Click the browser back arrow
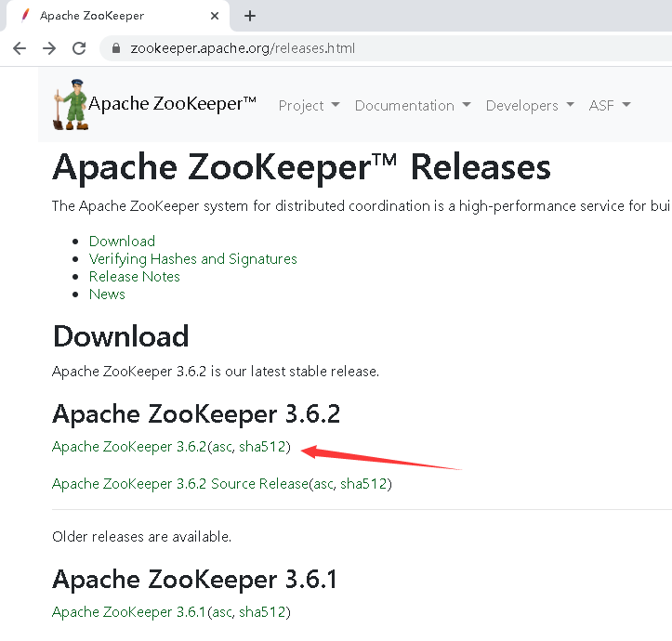The image size is (672, 641). point(20,48)
